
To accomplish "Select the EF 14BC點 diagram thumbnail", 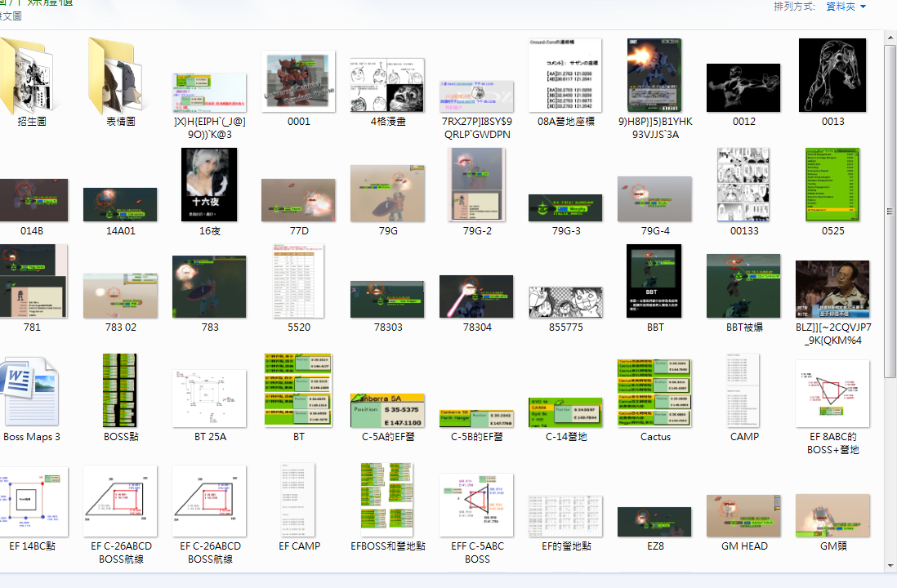I will [33, 501].
